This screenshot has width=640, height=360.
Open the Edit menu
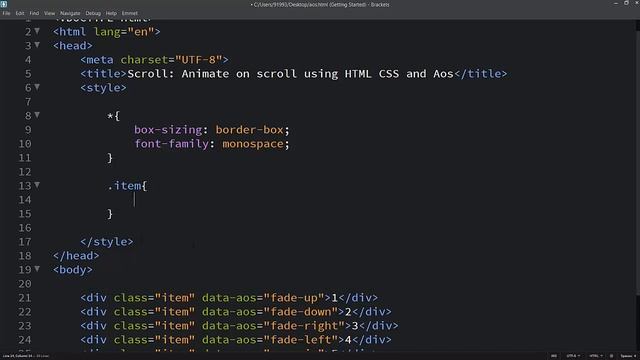[x=20, y=13]
